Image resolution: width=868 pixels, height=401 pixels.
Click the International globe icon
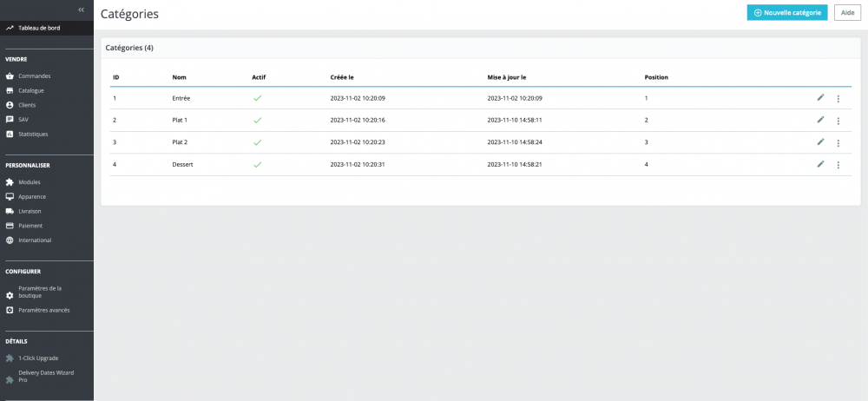(10, 240)
